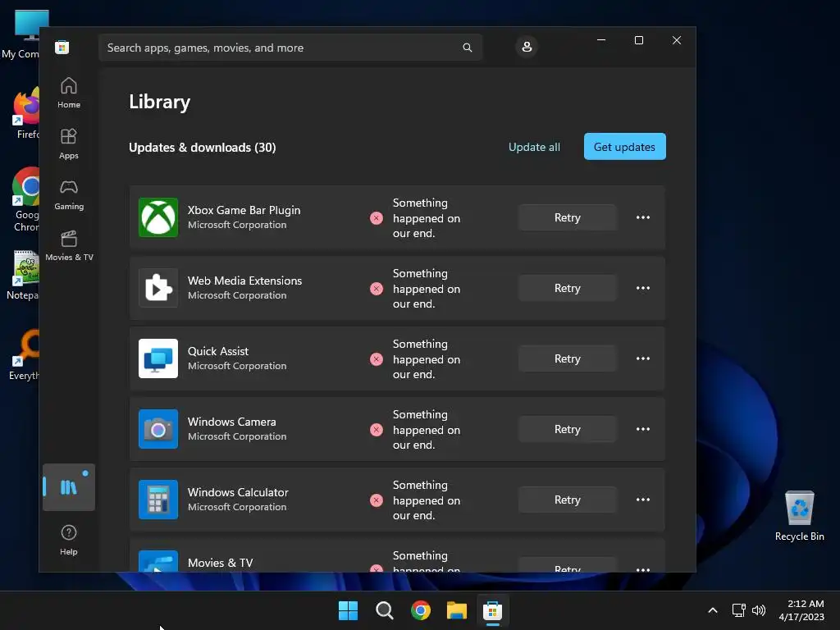Open more options for Windows Calculator
Screen dimensions: 840x630
point(643,500)
